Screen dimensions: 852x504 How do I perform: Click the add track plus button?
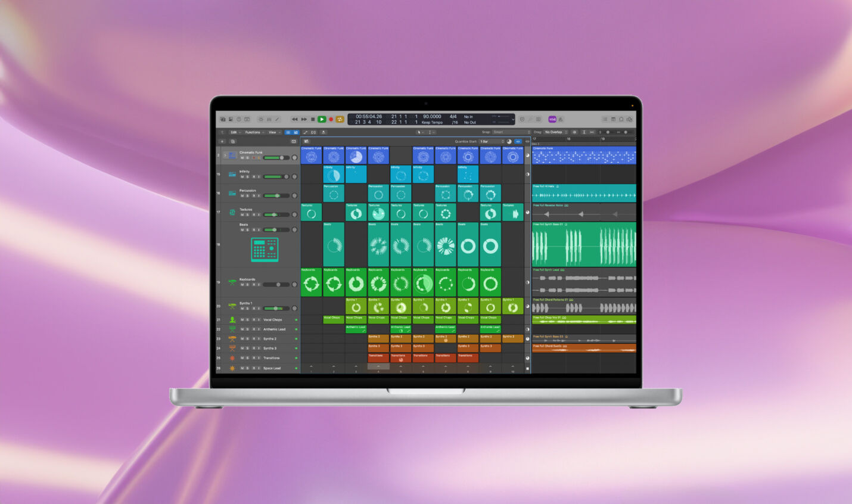tap(222, 141)
